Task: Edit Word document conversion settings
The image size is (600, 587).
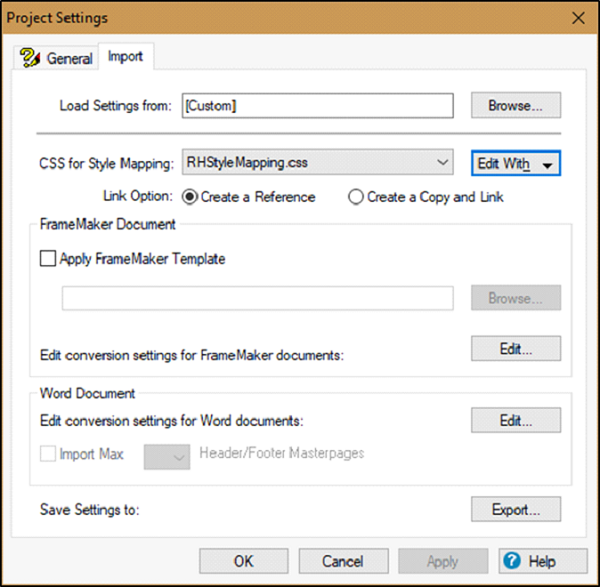Action: tap(515, 420)
